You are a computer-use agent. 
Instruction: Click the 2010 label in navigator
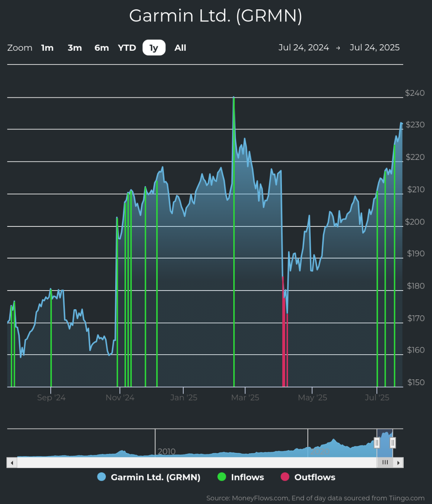pos(166,452)
